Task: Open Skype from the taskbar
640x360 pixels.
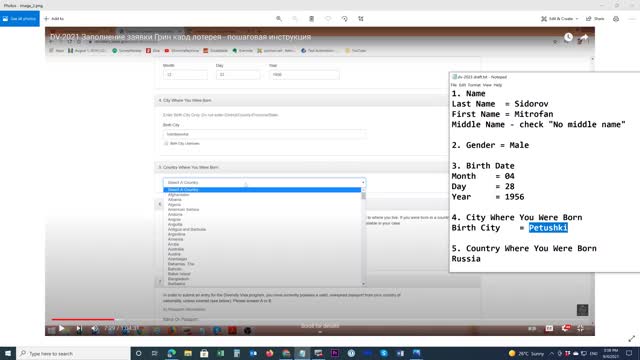Action: click(384, 353)
